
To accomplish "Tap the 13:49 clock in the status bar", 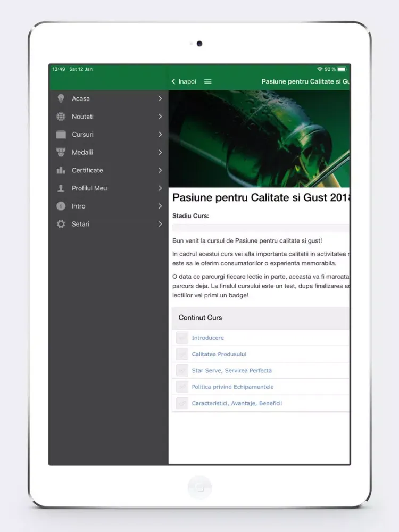I will coord(59,69).
